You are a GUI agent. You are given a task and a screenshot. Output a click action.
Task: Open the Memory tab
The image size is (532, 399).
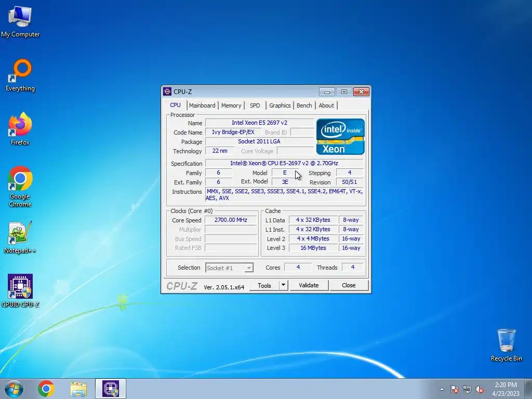pyautogui.click(x=231, y=105)
